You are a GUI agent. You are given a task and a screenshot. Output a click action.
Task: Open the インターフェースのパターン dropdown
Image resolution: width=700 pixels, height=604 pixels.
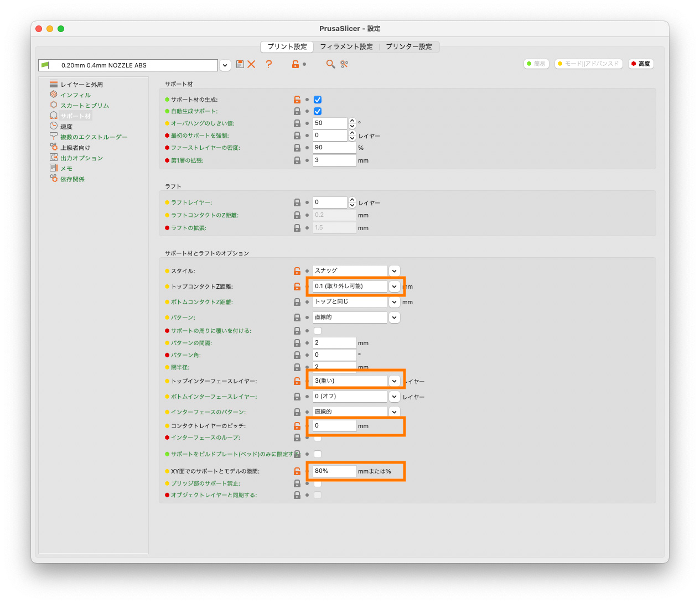pos(394,412)
